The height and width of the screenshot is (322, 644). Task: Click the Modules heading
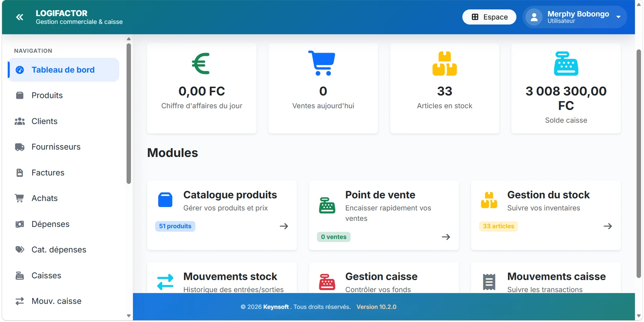coord(172,153)
